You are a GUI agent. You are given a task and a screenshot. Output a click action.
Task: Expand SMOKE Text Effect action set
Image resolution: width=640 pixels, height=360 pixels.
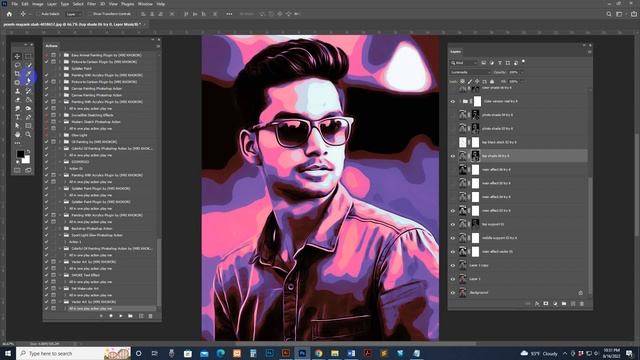(60, 275)
